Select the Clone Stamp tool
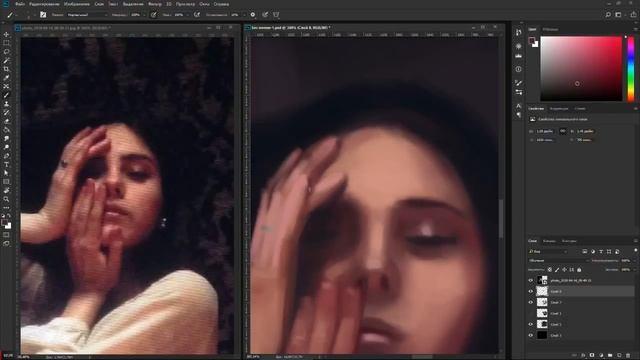 click(x=6, y=104)
